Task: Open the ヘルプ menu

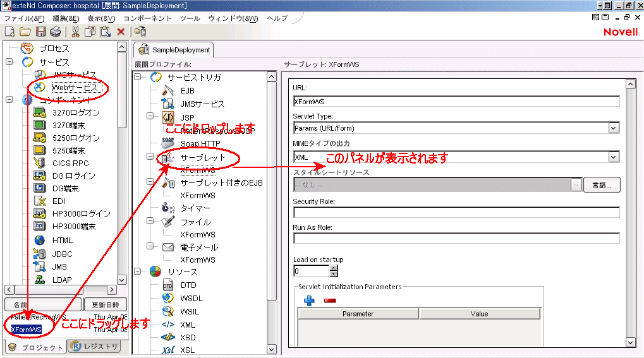Action: point(277,18)
